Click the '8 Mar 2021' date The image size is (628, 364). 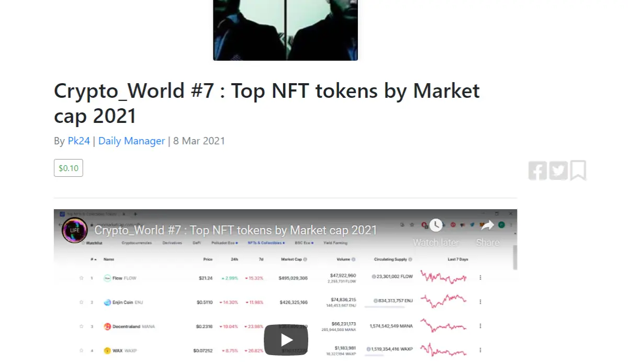[199, 141]
